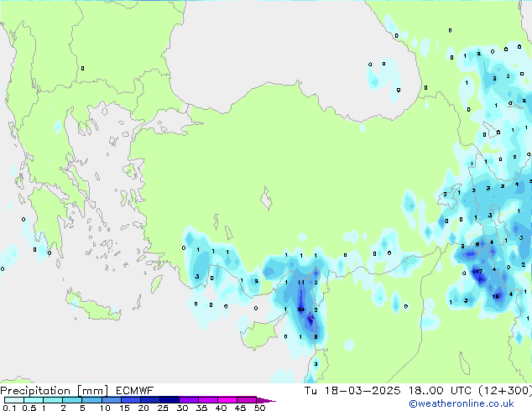532x411 pixels.
Task: Click the legend tick label '50'
Action: pos(259,408)
